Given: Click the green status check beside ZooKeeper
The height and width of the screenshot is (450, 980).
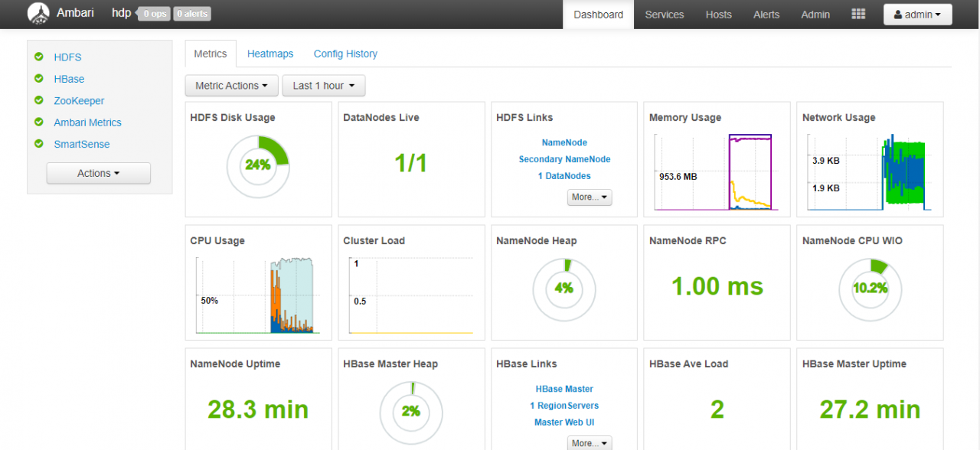Looking at the screenshot, I should (39, 100).
